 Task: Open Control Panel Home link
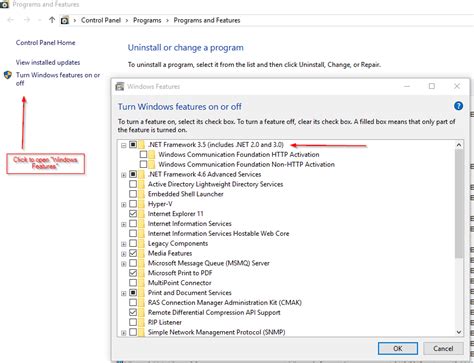[45, 43]
